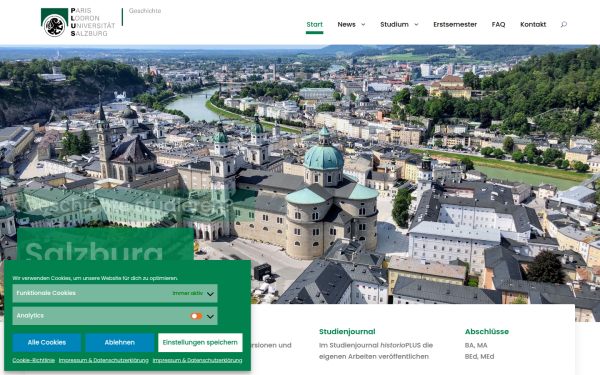Accept with Alle Cookies button
This screenshot has width=600, height=375.
[x=47, y=342]
